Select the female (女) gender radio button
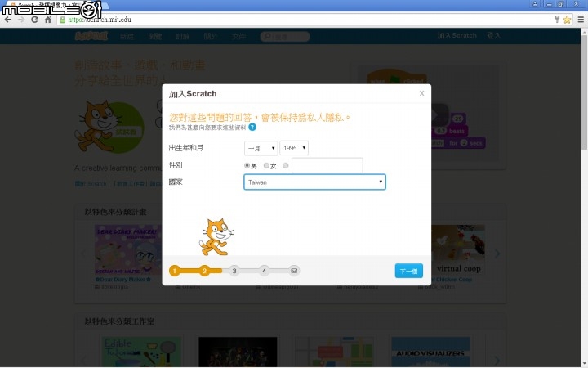This screenshot has width=588, height=368. pos(266,165)
